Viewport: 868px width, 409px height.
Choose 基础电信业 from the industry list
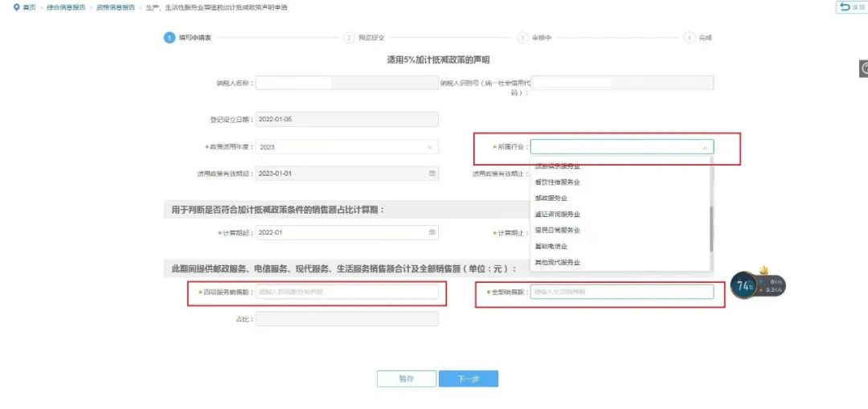click(x=620, y=247)
